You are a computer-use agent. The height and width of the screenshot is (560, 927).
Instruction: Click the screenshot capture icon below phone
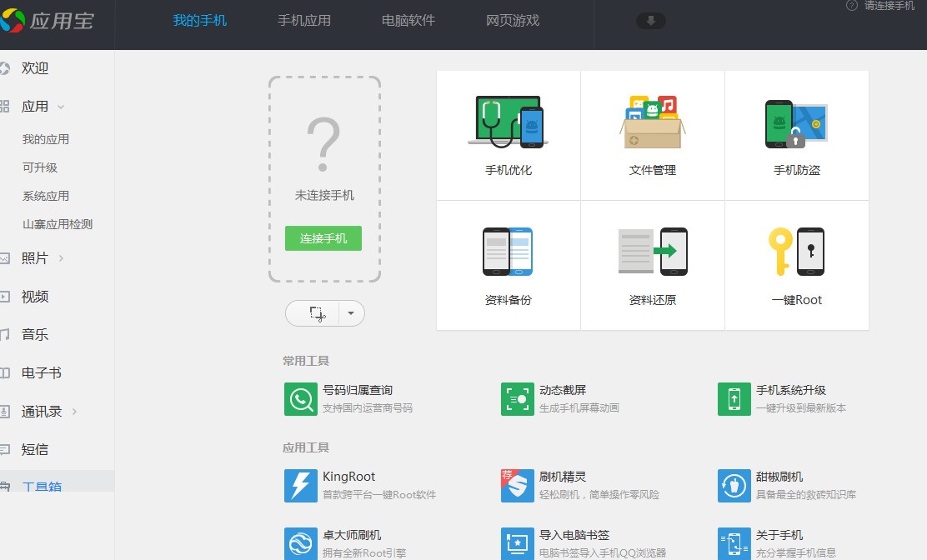point(317,313)
